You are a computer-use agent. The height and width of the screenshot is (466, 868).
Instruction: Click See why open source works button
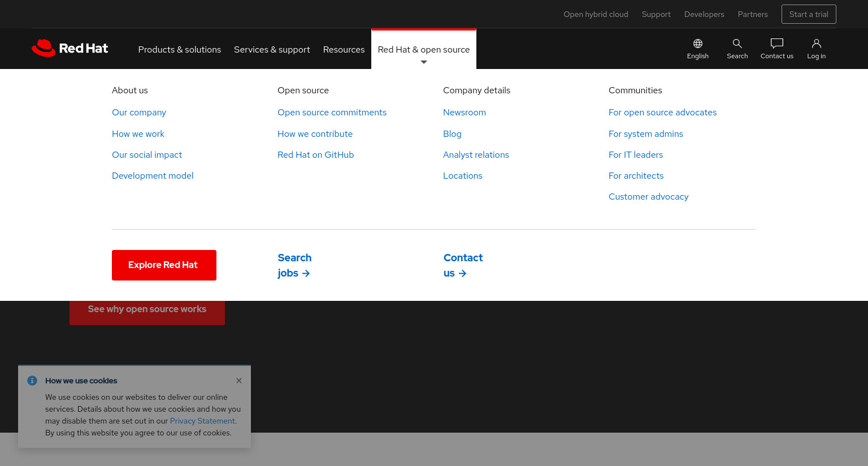pyautogui.click(x=147, y=313)
